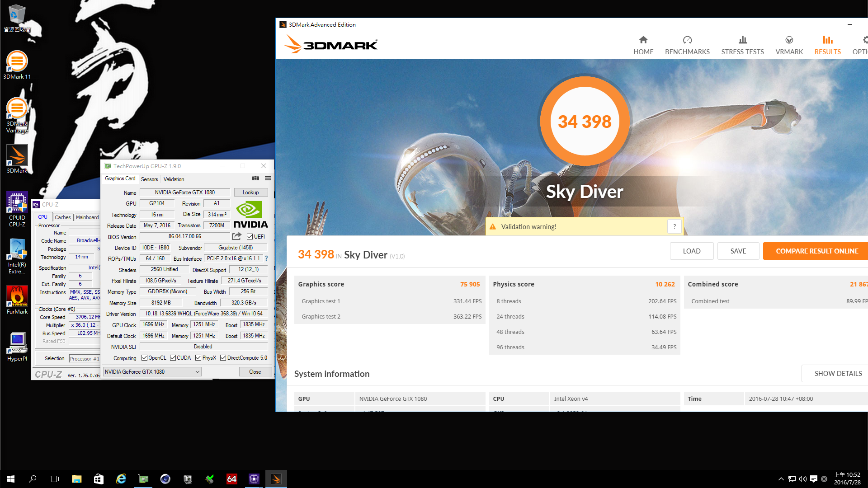Viewport: 868px width, 488px height.
Task: Open 3DMark Vantage desktop shortcut
Action: point(17,115)
